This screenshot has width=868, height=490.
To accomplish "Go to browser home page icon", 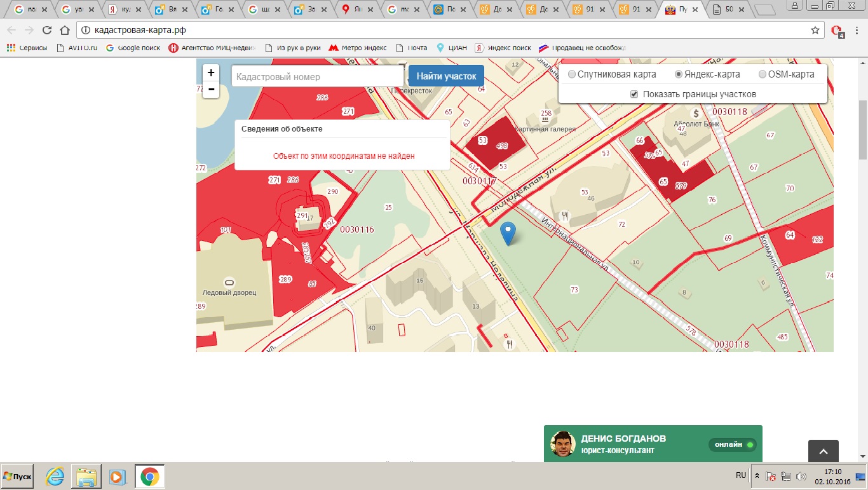I will (64, 30).
